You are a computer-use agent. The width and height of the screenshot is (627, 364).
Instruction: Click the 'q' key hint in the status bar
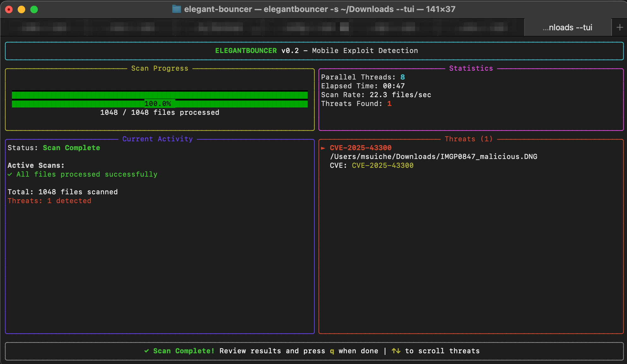(x=332, y=351)
